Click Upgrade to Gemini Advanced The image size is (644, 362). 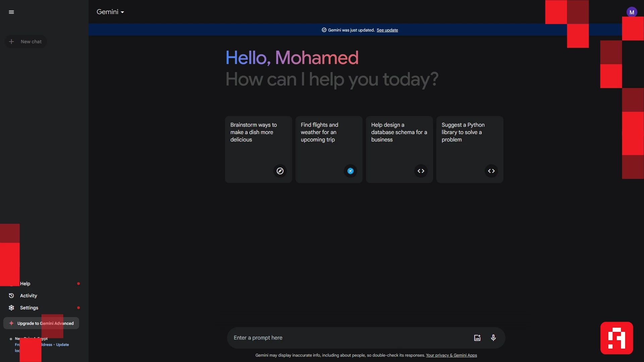(41, 323)
